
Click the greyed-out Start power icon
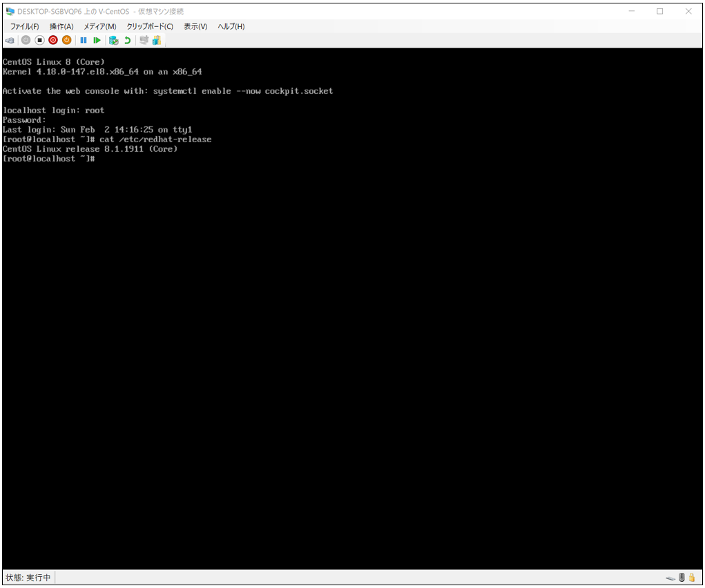pyautogui.click(x=26, y=41)
